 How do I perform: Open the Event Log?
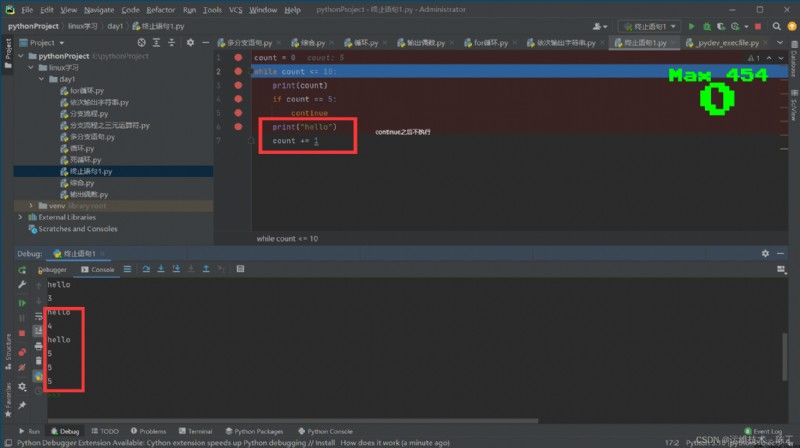763,432
